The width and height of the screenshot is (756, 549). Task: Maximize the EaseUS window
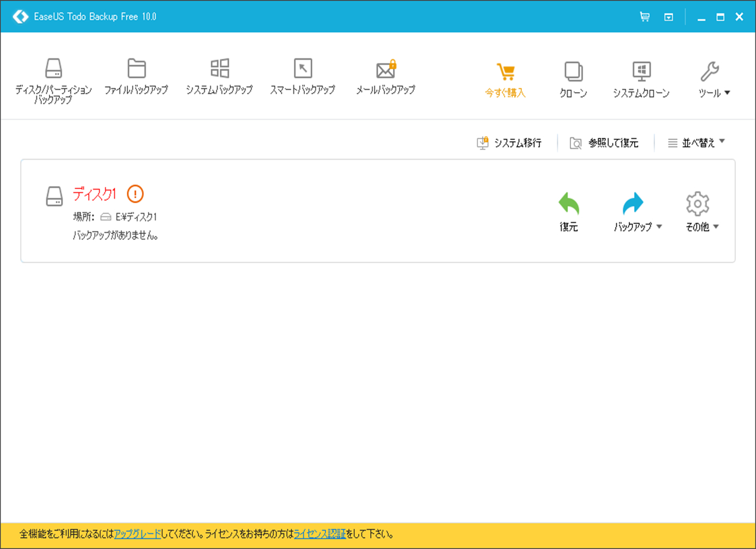click(x=720, y=17)
